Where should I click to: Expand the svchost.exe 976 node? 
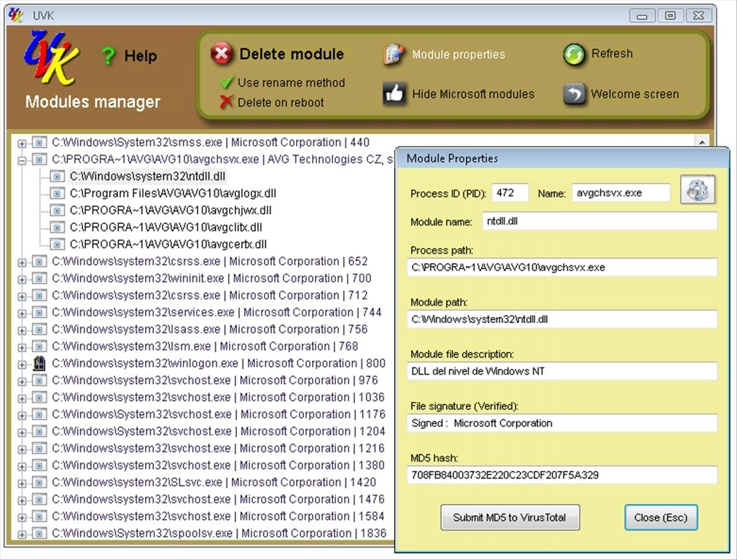pos(22,381)
